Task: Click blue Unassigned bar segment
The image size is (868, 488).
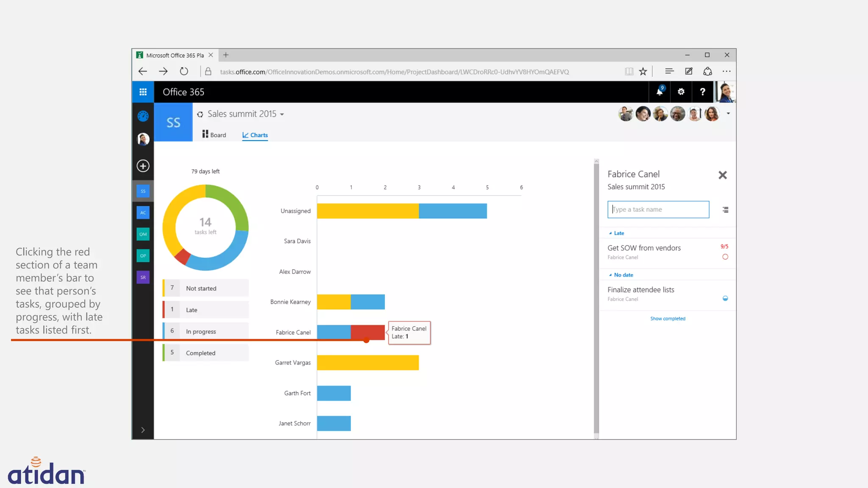Action: [453, 211]
